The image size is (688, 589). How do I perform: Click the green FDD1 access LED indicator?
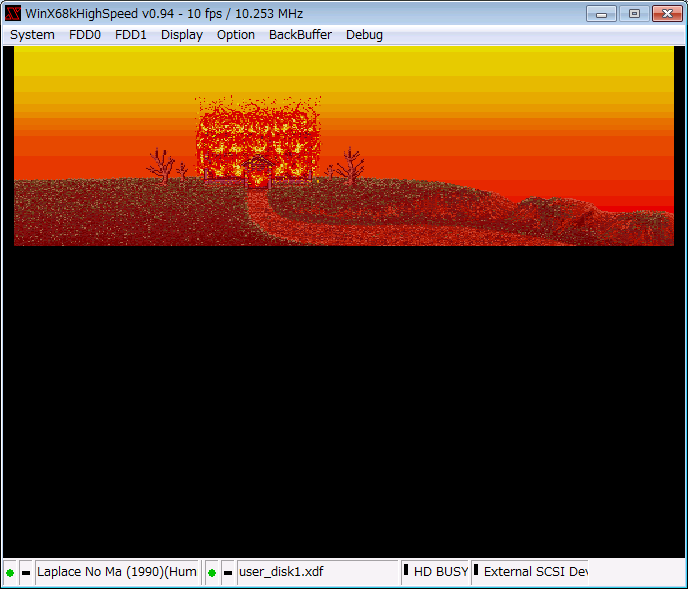[212, 572]
